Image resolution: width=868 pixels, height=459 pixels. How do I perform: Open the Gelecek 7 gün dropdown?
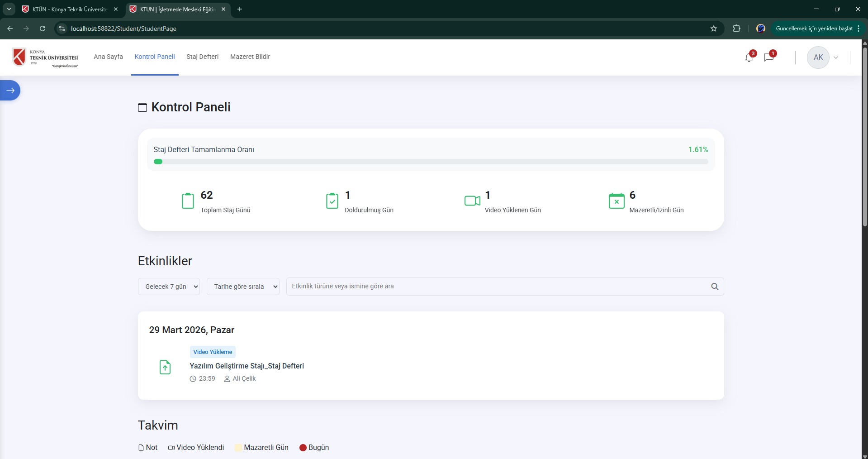tap(169, 287)
